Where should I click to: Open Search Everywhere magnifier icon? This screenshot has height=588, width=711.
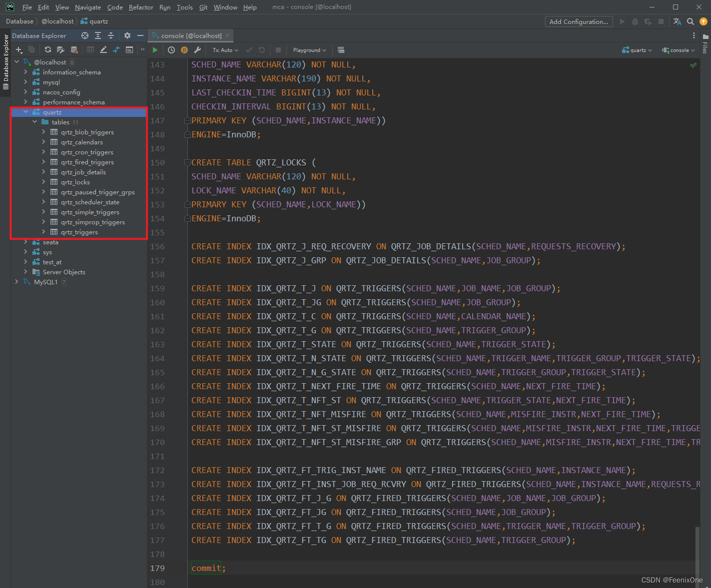coord(691,21)
